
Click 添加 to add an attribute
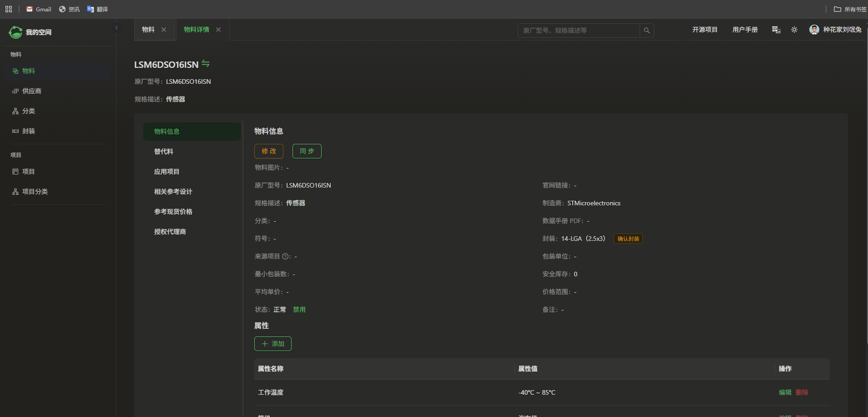(273, 344)
